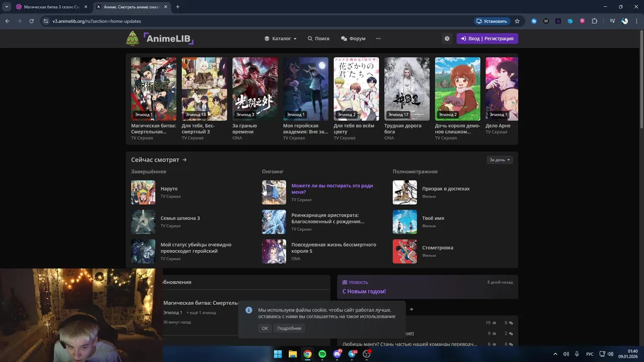Accept cookies with the OK button

[x=265, y=328]
